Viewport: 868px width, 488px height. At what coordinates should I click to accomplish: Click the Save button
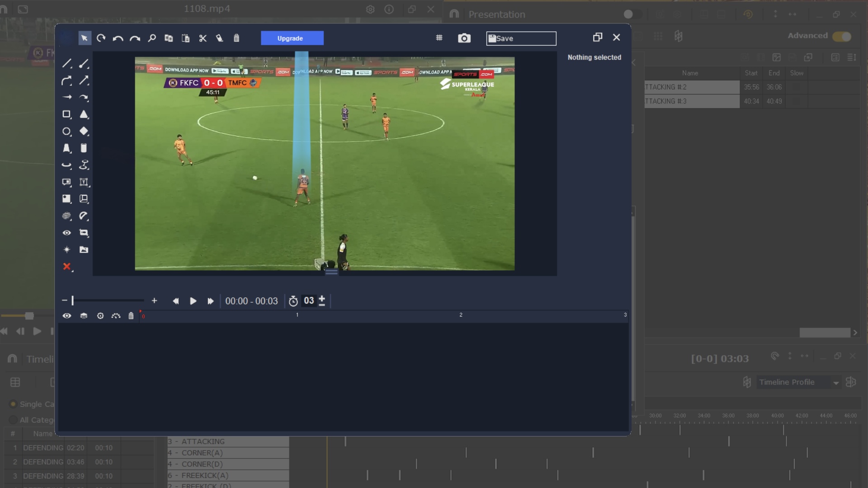[x=521, y=38]
